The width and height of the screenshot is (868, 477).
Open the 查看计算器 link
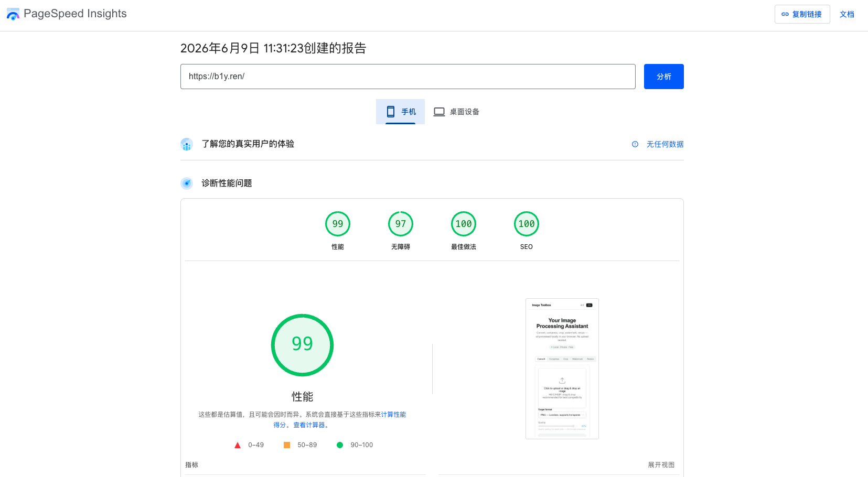pyautogui.click(x=309, y=425)
